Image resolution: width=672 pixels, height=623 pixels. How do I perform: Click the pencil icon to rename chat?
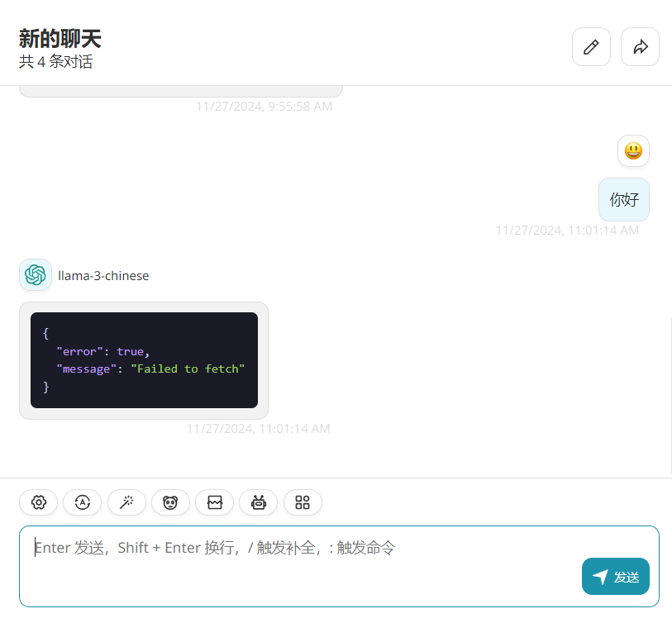(591, 47)
